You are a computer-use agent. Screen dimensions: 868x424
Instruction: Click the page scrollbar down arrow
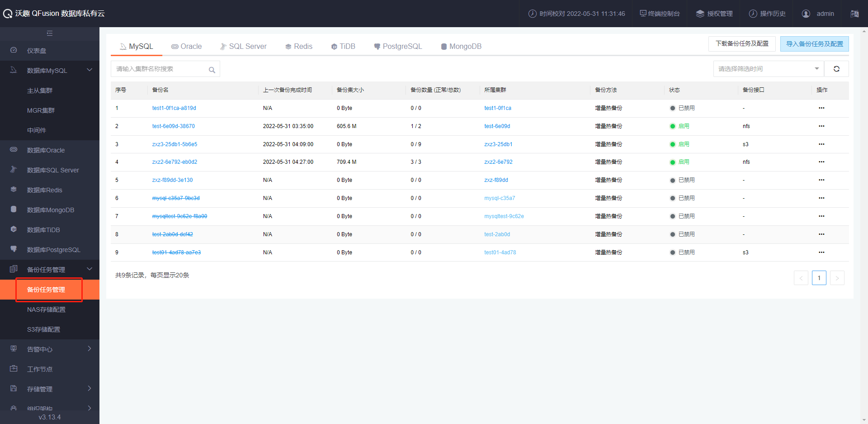[864, 420]
